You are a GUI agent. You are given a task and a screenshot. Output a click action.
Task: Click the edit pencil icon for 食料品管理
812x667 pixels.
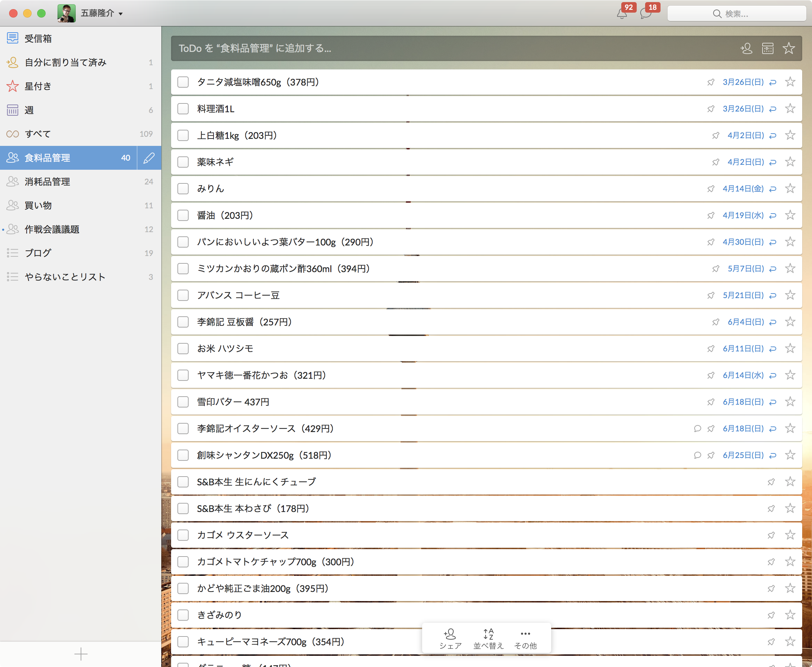point(149,158)
